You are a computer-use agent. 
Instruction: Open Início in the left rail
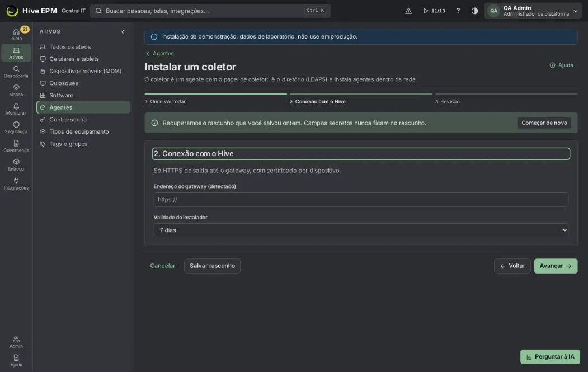click(16, 34)
